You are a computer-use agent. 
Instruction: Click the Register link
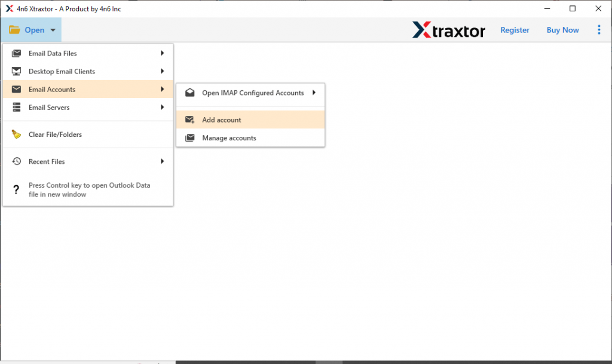point(515,30)
